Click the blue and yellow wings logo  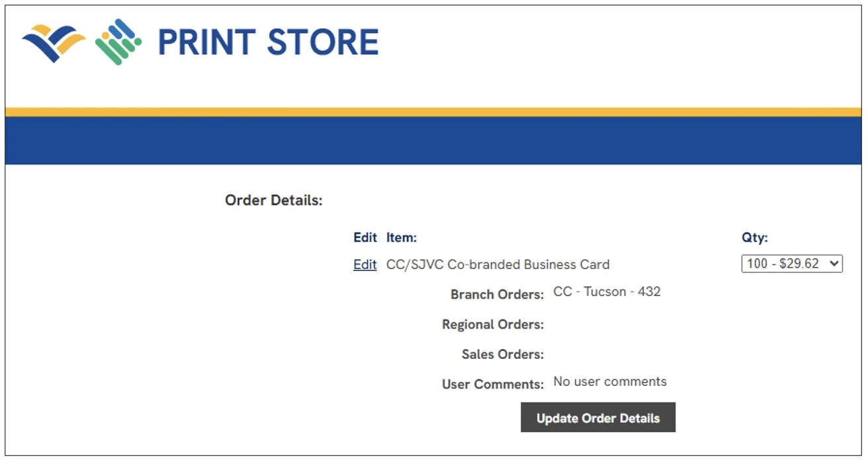pyautogui.click(x=54, y=43)
